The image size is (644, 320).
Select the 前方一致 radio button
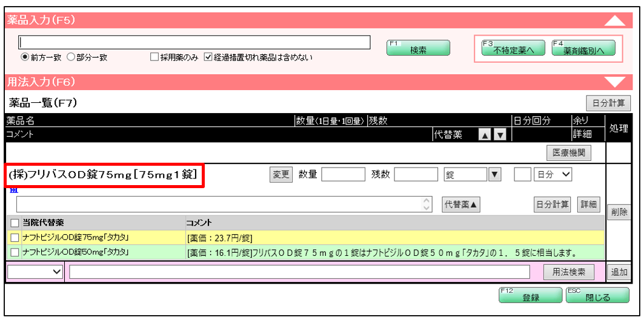pos(25,57)
